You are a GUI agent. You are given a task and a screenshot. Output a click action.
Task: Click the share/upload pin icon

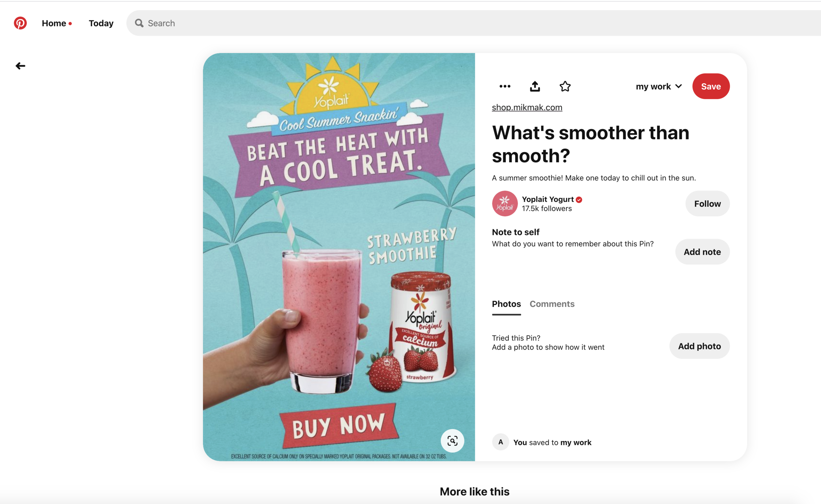535,86
